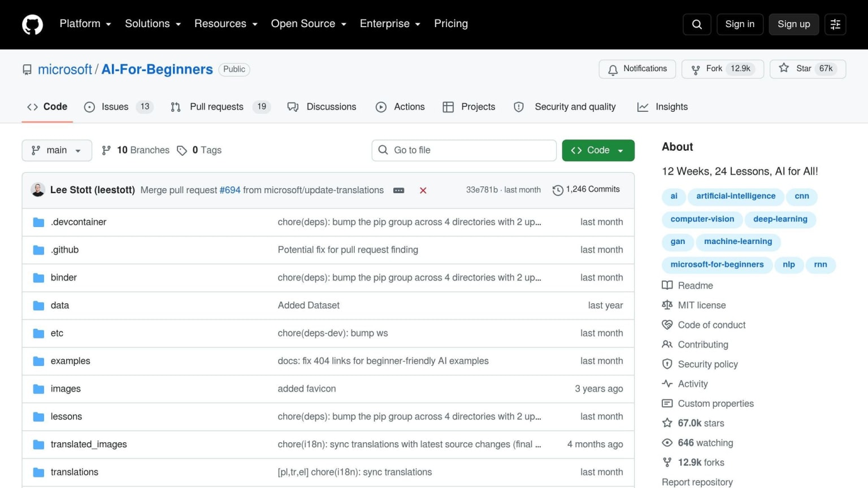This screenshot has width=868, height=488.
Task: Expand the commit message ellipsis icon
Action: point(398,190)
